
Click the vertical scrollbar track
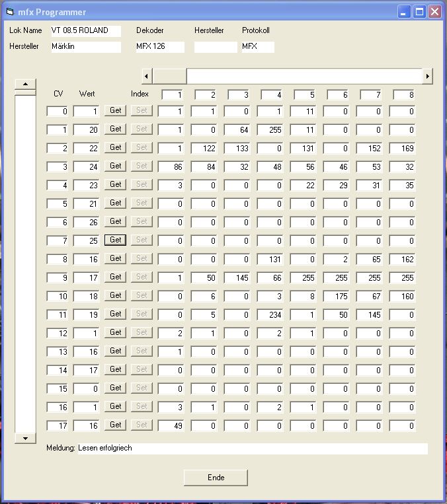point(25,264)
